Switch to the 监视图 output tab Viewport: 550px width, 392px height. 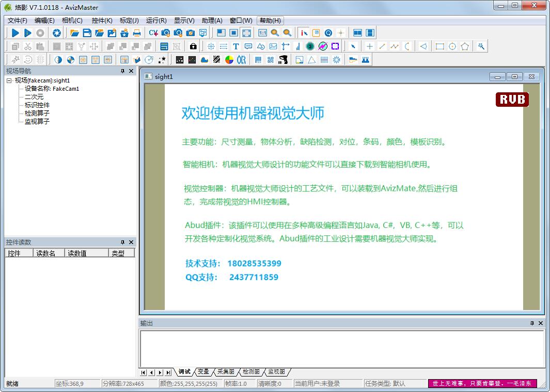276,372
